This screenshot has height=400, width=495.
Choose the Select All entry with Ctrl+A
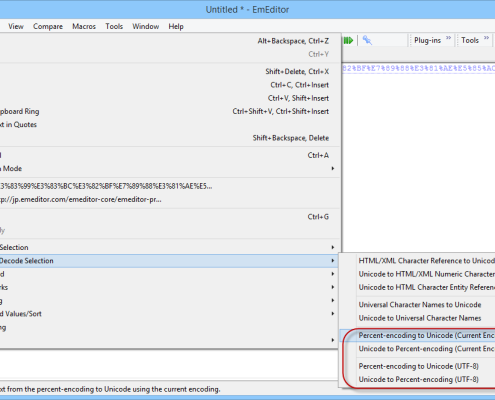click(170, 155)
